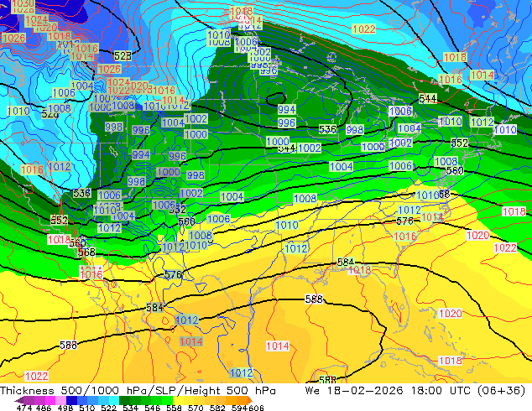532x411 pixels.
Task: Click the brightest lime green legend swatch
Action: point(167,400)
